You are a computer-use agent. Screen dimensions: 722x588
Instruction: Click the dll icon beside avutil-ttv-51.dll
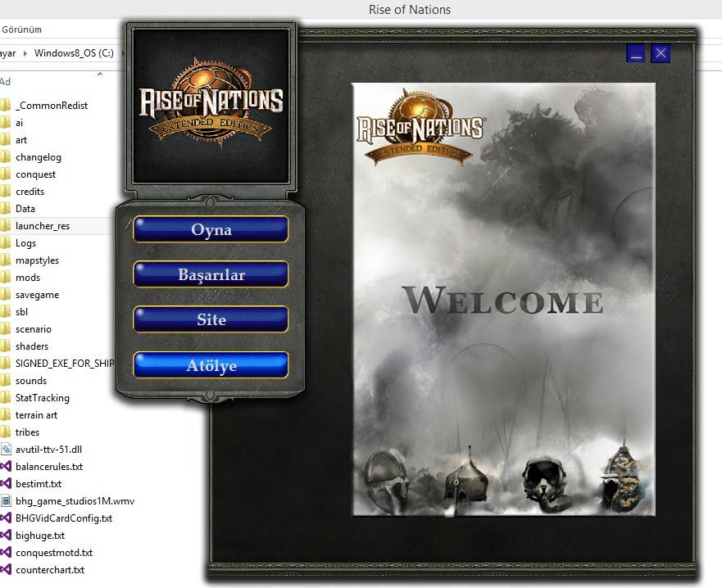point(6,449)
